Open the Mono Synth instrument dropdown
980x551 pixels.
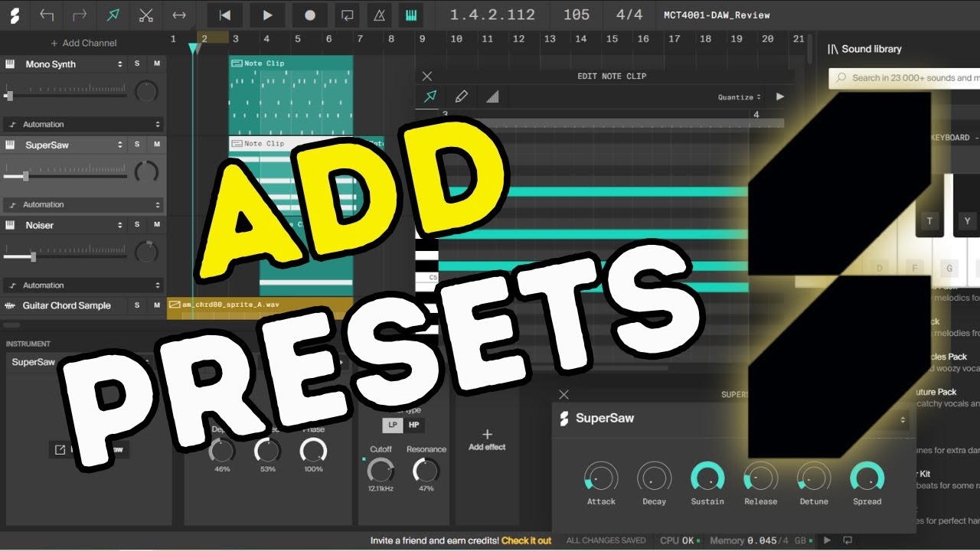tap(119, 64)
